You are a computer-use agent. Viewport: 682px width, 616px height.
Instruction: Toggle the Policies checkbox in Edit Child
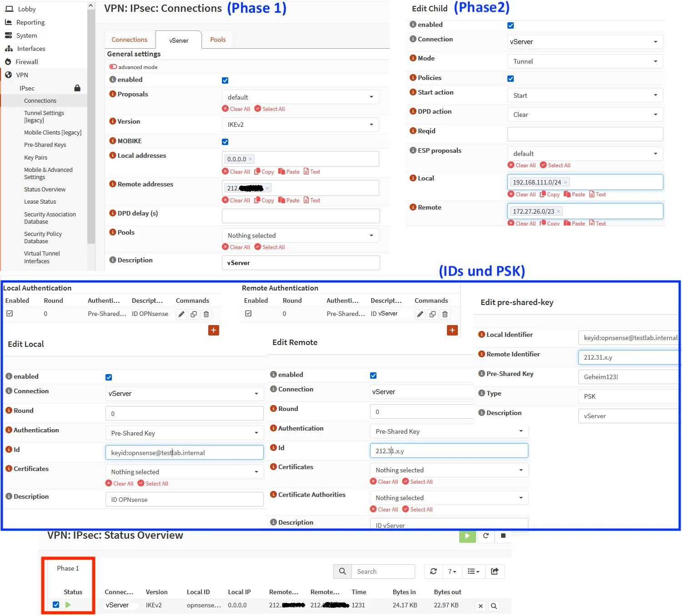pyautogui.click(x=511, y=79)
